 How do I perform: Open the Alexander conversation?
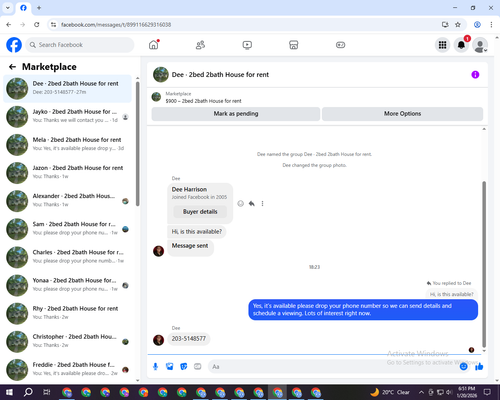coord(67,201)
